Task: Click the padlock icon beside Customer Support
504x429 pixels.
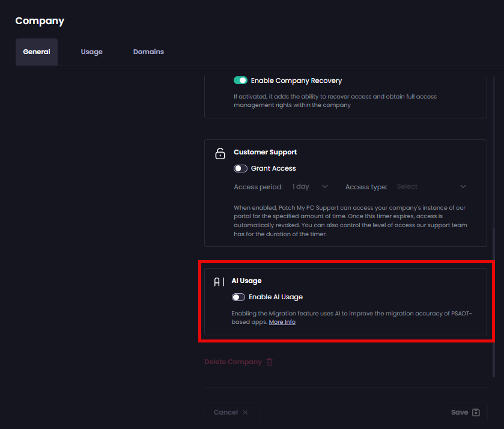Action: tap(220, 154)
